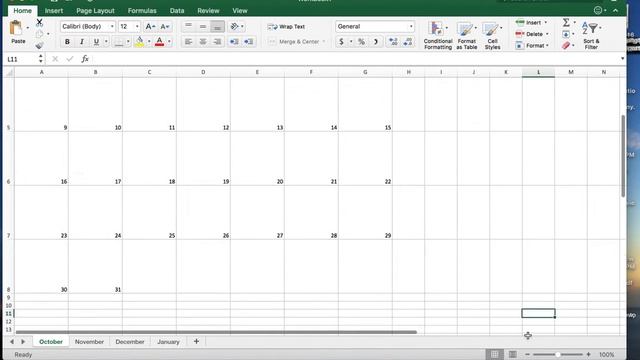Apply the currency dollar format
Image resolution: width=640 pixels, height=360 pixels.
click(341, 42)
